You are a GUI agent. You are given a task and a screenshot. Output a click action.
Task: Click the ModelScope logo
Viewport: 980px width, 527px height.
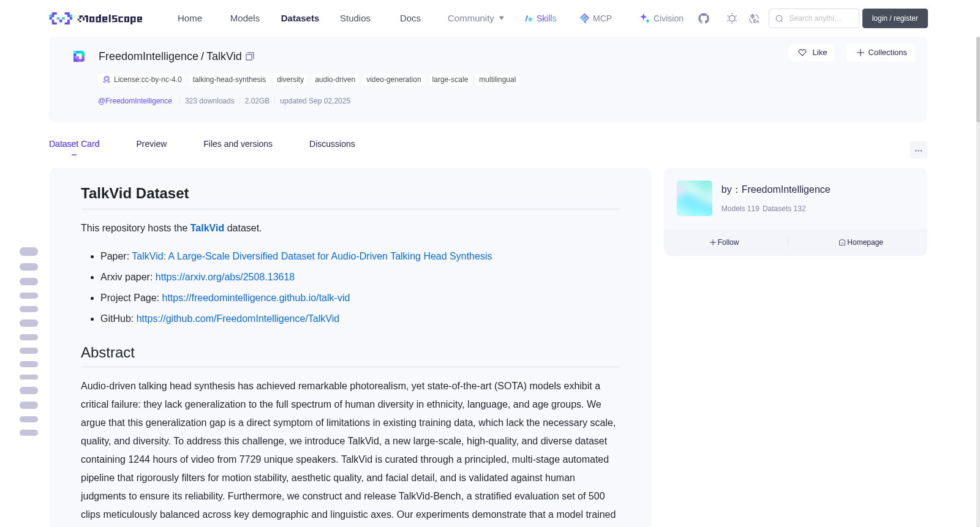pos(96,18)
